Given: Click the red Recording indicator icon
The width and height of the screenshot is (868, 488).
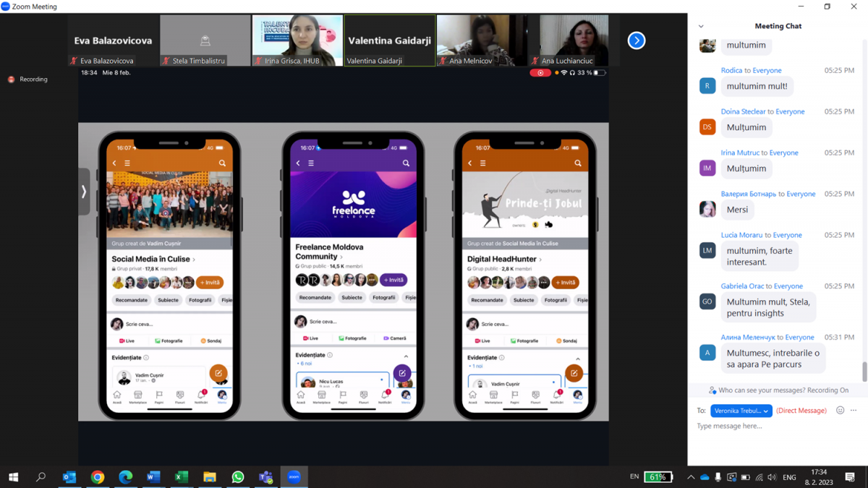Looking at the screenshot, I should coord(11,80).
